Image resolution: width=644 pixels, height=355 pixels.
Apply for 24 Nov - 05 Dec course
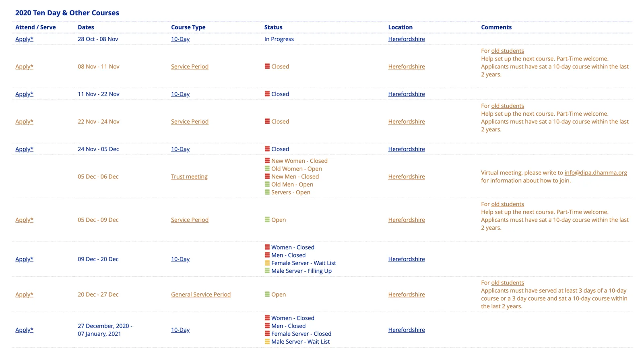click(24, 149)
